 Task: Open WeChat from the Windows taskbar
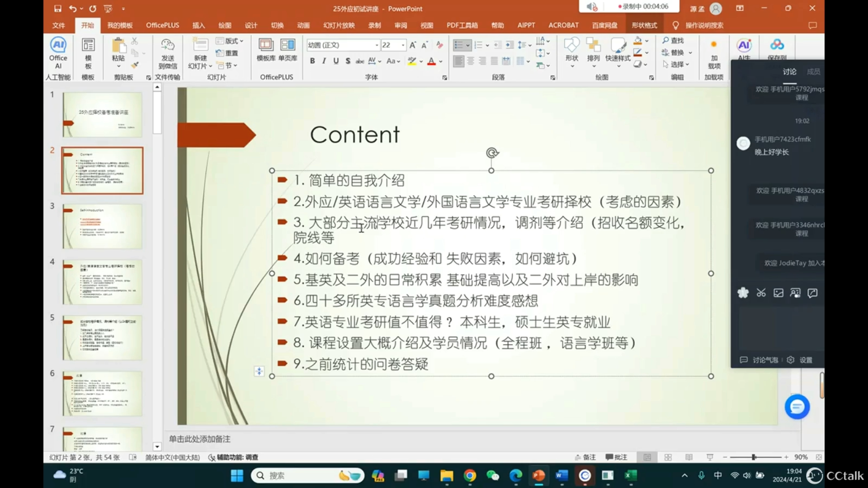492,475
